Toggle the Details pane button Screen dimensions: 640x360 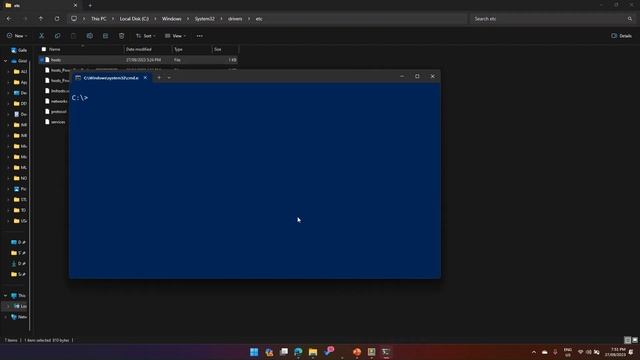point(622,36)
